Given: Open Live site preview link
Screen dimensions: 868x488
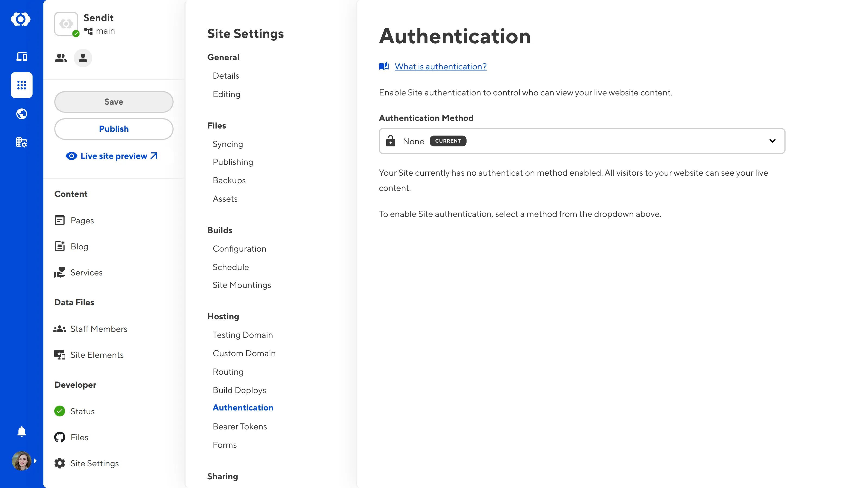Looking at the screenshot, I should [x=114, y=156].
